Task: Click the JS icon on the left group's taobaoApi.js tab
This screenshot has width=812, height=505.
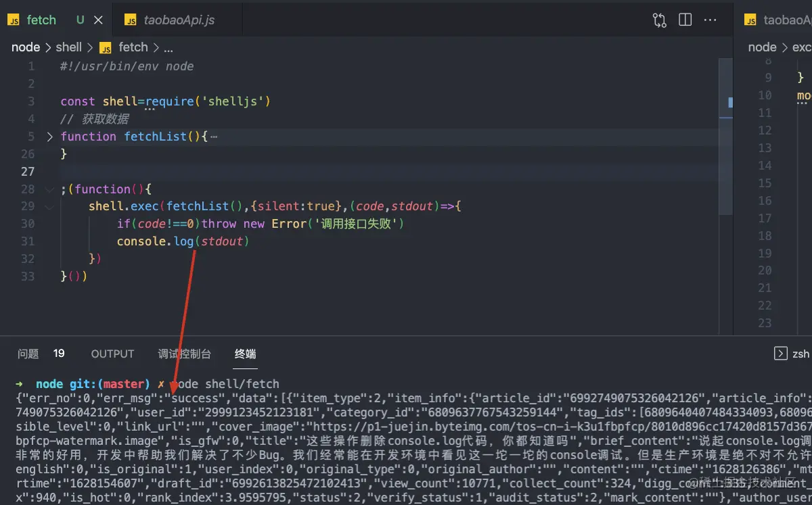Action: click(x=131, y=21)
